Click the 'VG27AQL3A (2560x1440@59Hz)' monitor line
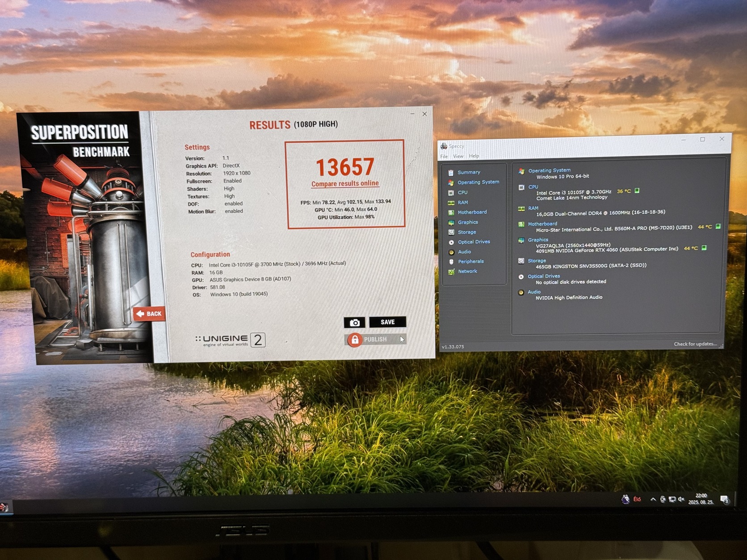The width and height of the screenshot is (747, 560). (x=573, y=245)
